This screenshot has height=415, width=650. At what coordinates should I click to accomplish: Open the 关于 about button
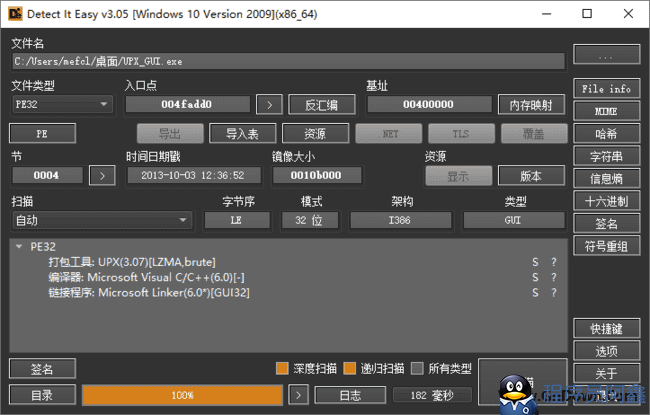pyautogui.click(x=606, y=374)
